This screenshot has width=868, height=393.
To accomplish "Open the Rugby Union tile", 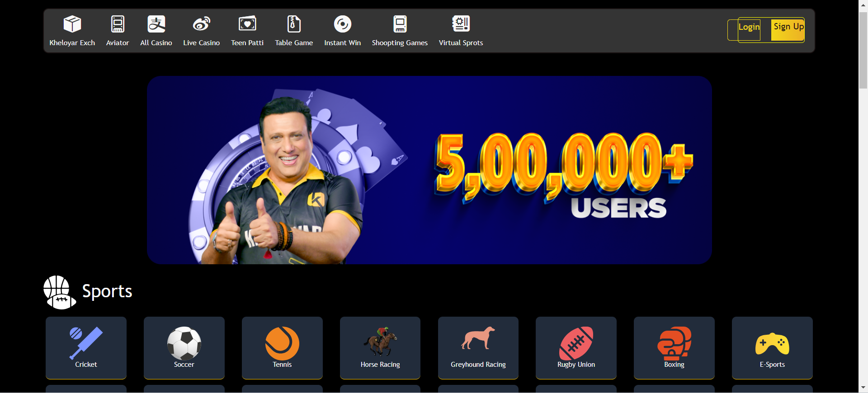I will (576, 347).
